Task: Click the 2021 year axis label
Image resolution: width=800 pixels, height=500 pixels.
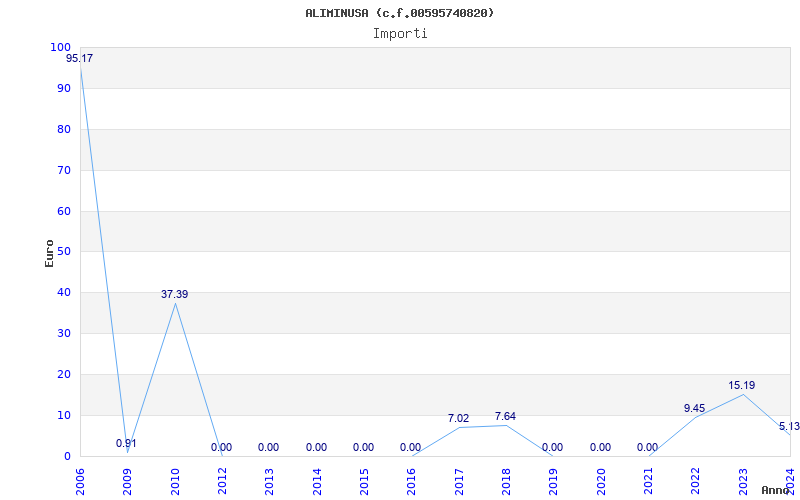Action: click(x=648, y=482)
